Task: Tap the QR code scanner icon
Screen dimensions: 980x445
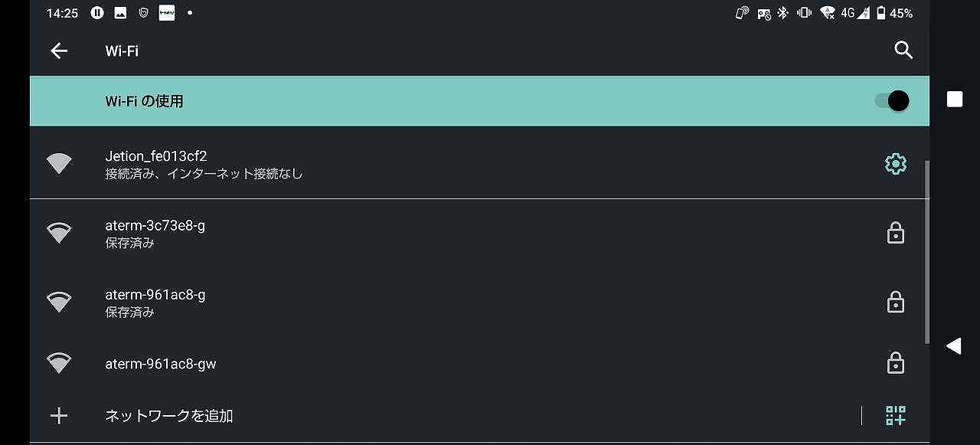Action: tap(895, 416)
